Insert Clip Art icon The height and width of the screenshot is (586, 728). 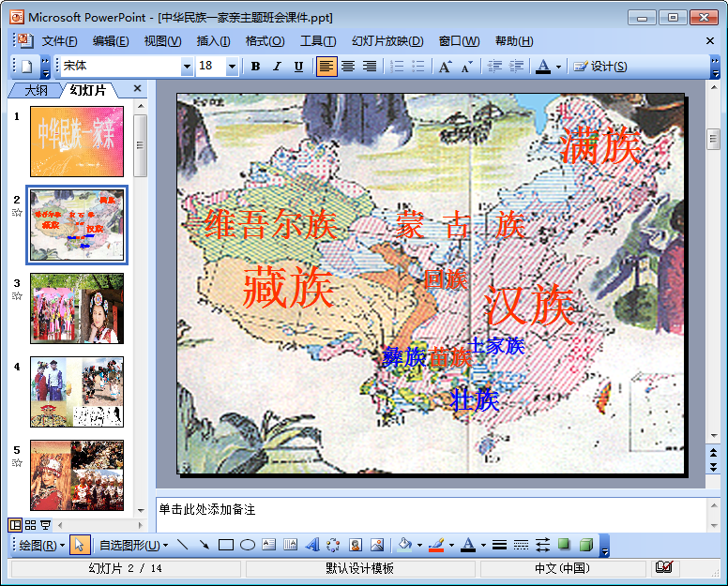click(x=356, y=545)
